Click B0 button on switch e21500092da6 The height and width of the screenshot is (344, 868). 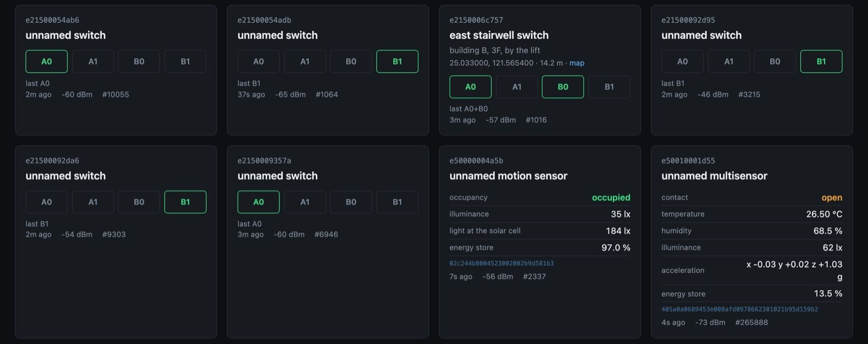coord(139,202)
